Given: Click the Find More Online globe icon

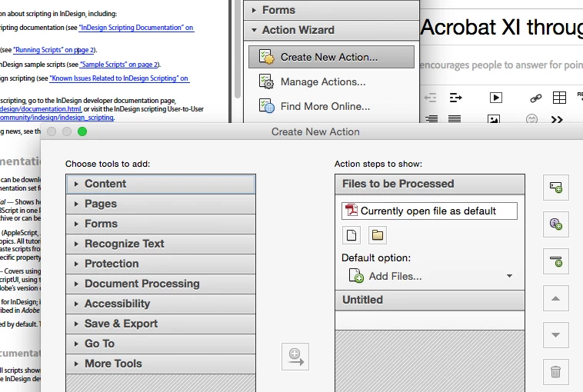Looking at the screenshot, I should click(266, 106).
